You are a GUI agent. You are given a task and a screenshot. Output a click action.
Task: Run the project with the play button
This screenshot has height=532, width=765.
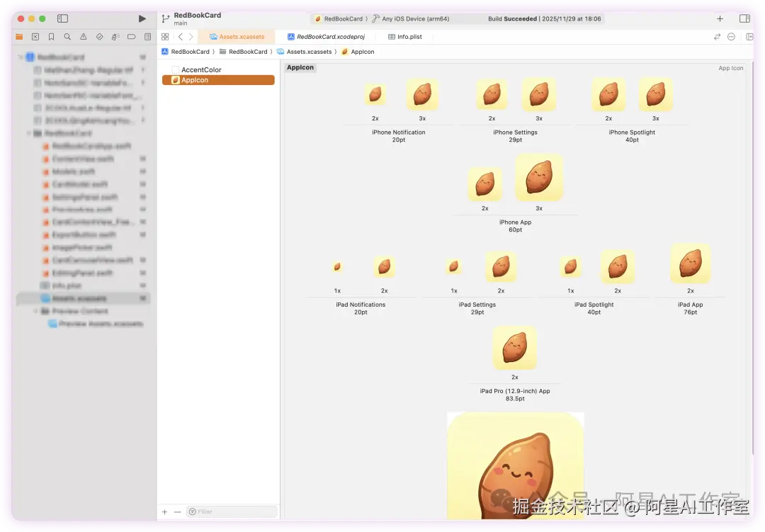(x=142, y=18)
